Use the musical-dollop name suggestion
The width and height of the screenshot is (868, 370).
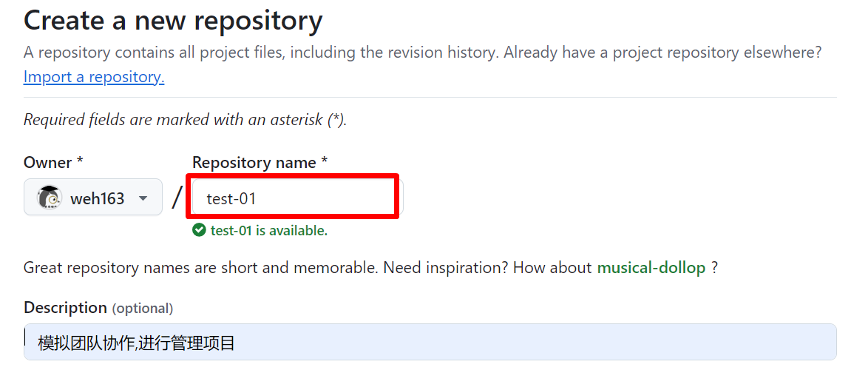pyautogui.click(x=651, y=268)
